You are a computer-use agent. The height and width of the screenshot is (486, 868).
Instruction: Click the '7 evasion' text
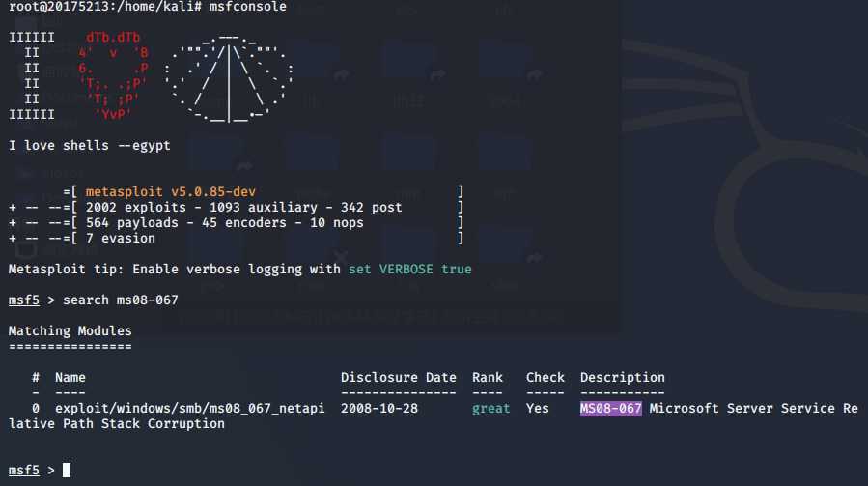pos(120,239)
